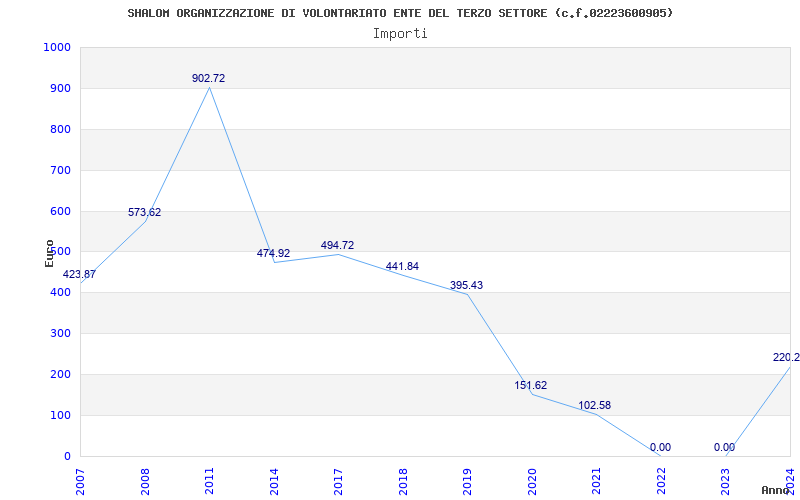Click the 700 y-axis tick value
The height and width of the screenshot is (500, 800).
coord(60,170)
